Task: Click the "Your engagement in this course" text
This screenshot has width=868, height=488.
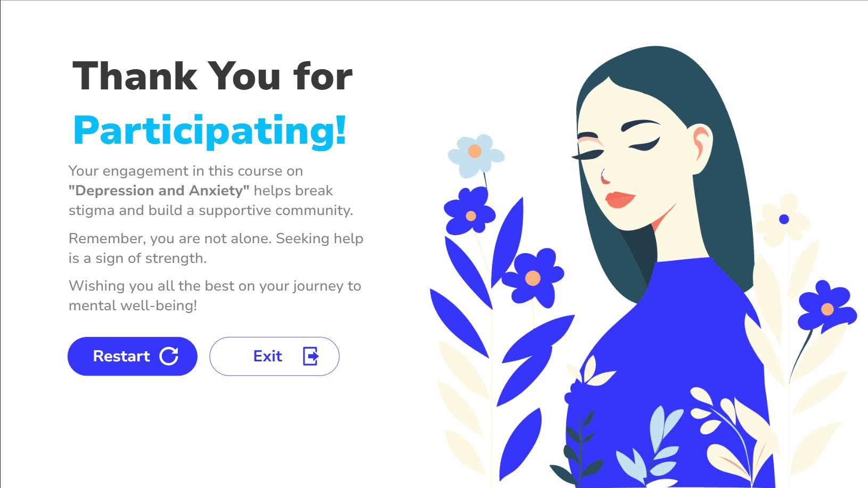Action: [x=185, y=171]
